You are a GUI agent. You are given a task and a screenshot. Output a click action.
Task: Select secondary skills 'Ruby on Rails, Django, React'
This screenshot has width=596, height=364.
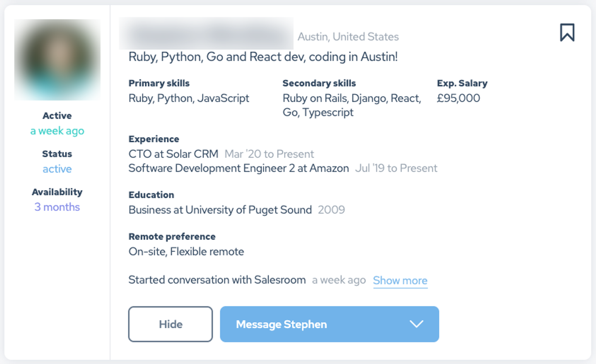352,98
